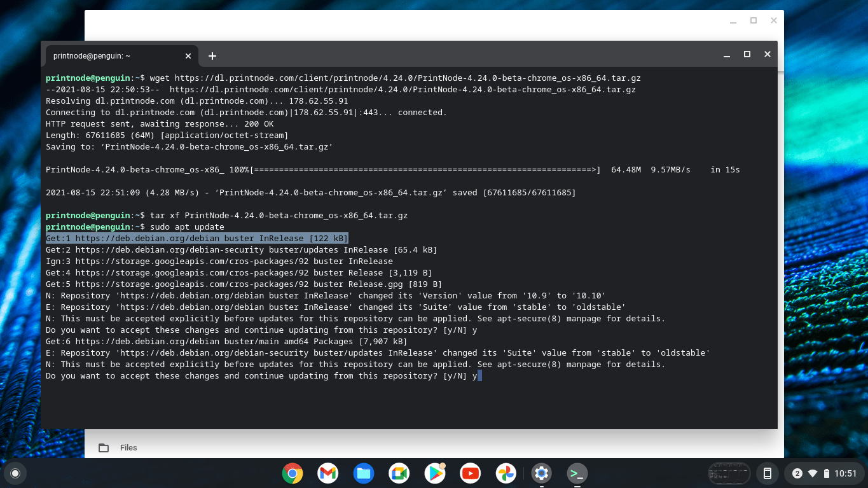Click the Get:5 Release.gpg line

pyautogui.click(x=244, y=284)
